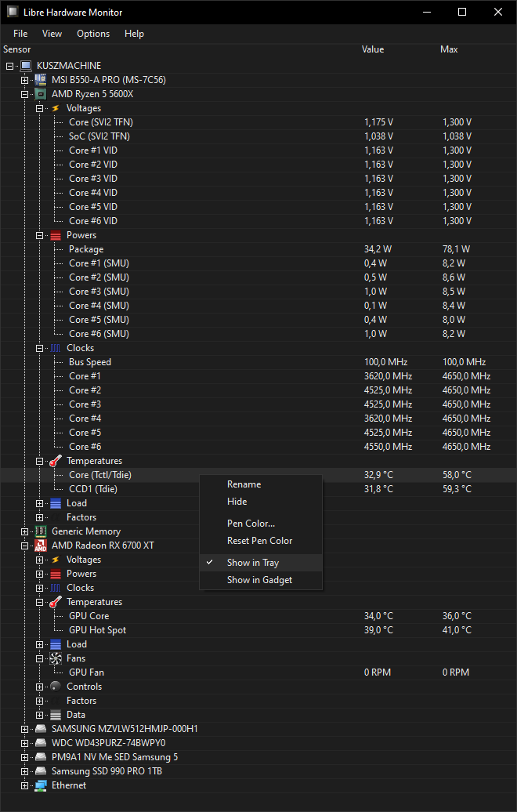Click the Samsung SSD 990 PRO drive icon
Screen dimensions: 517x812
pos(40,771)
